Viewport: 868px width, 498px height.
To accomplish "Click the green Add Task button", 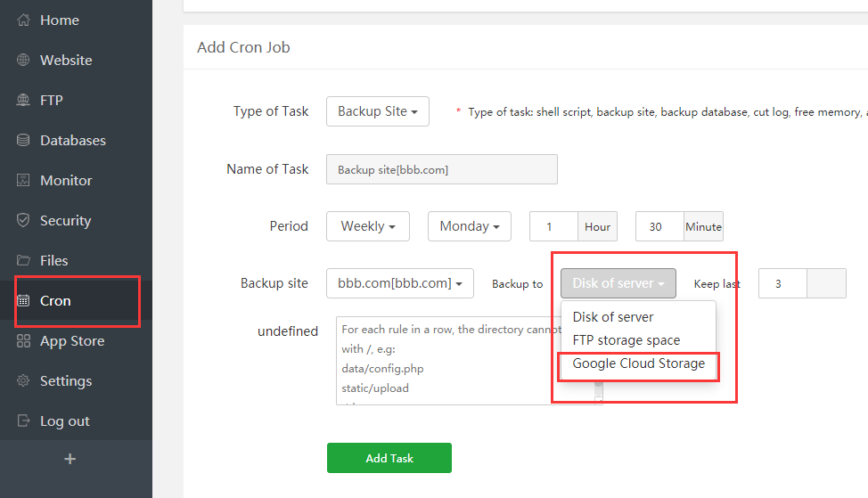I will (x=389, y=458).
